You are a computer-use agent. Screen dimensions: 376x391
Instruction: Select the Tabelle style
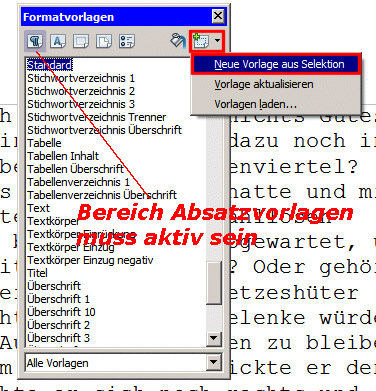coord(44,143)
